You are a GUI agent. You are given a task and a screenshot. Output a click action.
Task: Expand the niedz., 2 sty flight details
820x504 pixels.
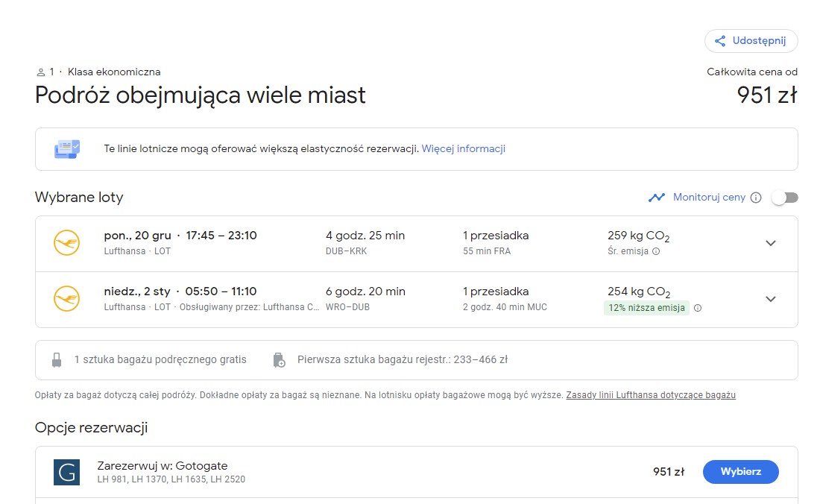(x=770, y=299)
